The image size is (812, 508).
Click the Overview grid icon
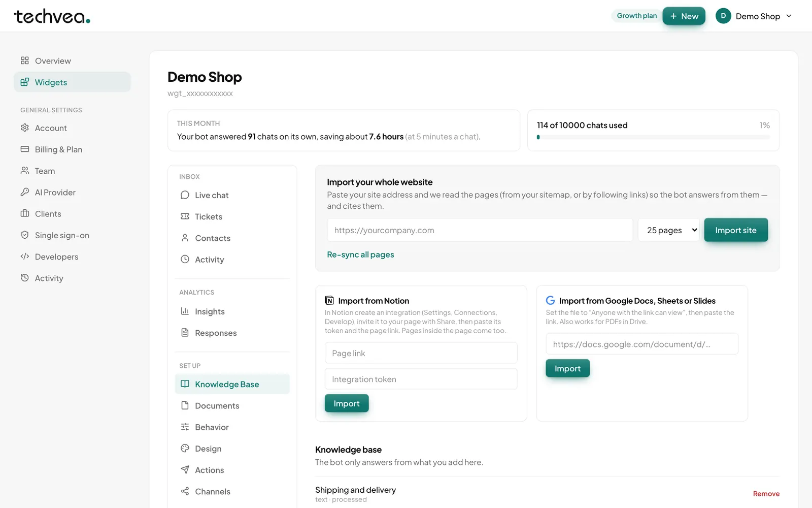pos(24,60)
